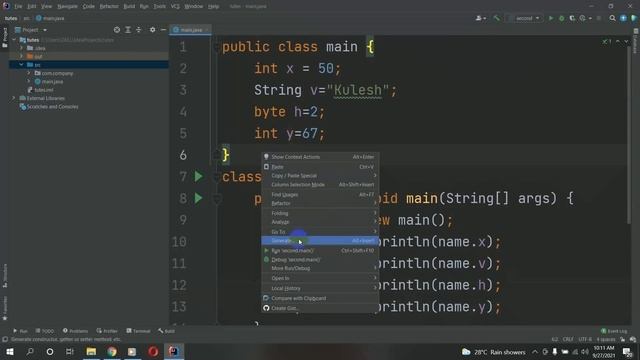Go to next highlighted error arrow
The image size is (640, 360).
tap(626, 42)
